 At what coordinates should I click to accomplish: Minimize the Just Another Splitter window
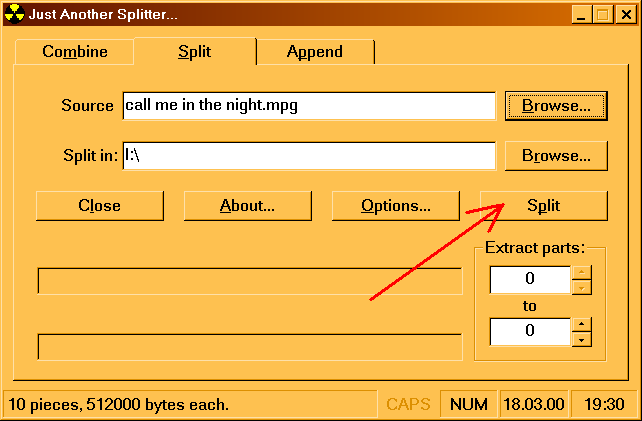pyautogui.click(x=581, y=15)
